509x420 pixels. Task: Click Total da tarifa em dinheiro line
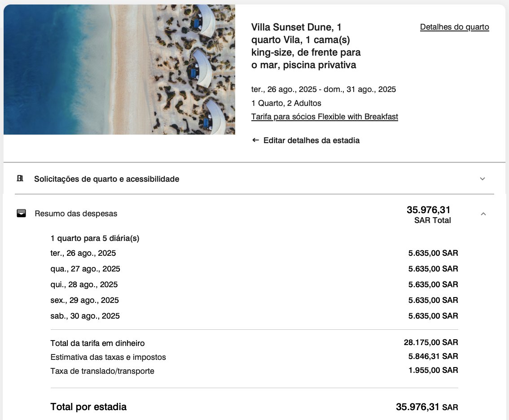pyautogui.click(x=254, y=343)
